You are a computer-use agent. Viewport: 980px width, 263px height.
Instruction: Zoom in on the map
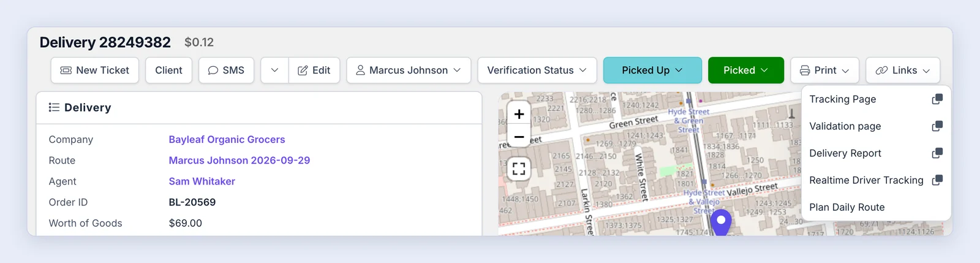coord(519,114)
